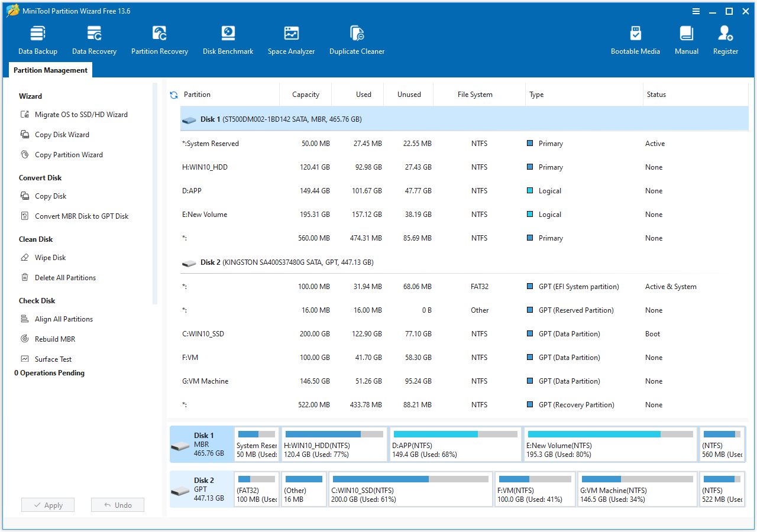
Task: Open the hamburger menu near window controls
Action: (x=695, y=11)
